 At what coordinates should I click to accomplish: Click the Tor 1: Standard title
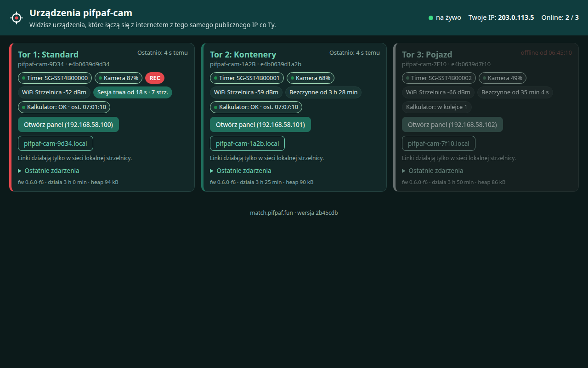pos(48,55)
